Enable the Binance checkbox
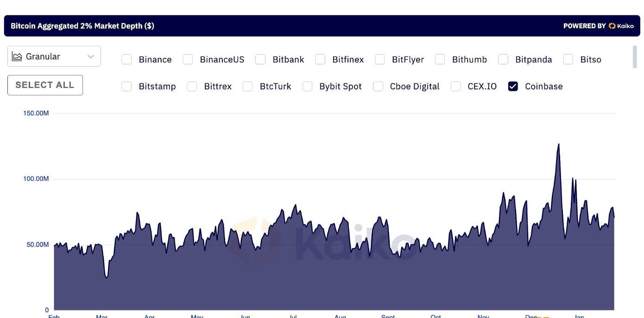The width and height of the screenshot is (644, 318). (x=126, y=59)
